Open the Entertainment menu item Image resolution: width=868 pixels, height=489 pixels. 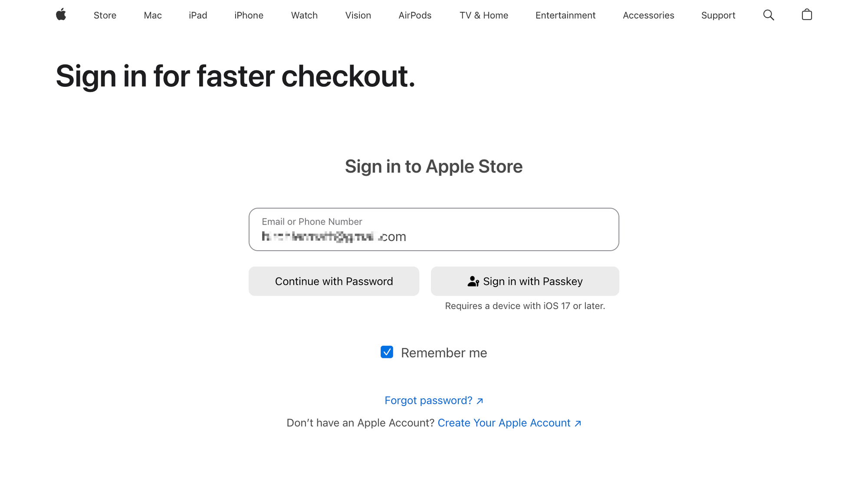coord(566,15)
